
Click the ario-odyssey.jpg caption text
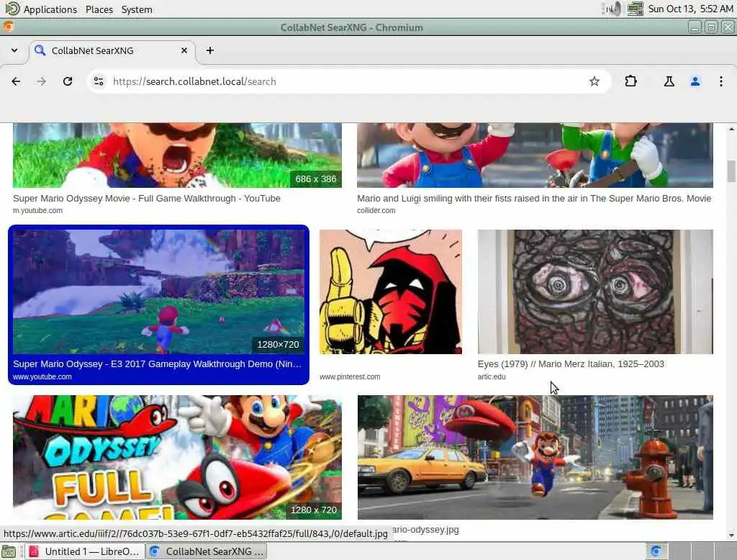[425, 530]
